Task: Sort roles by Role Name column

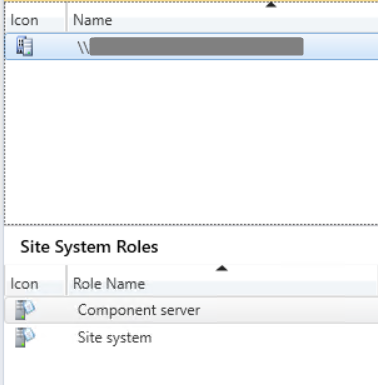Action: tap(109, 284)
